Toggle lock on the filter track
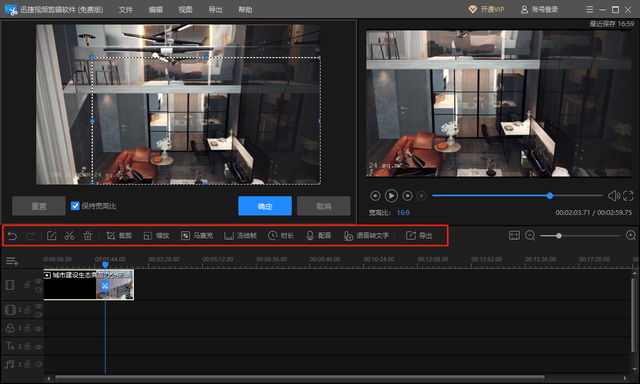Viewport: 640px width, 384px height. click(x=27, y=328)
